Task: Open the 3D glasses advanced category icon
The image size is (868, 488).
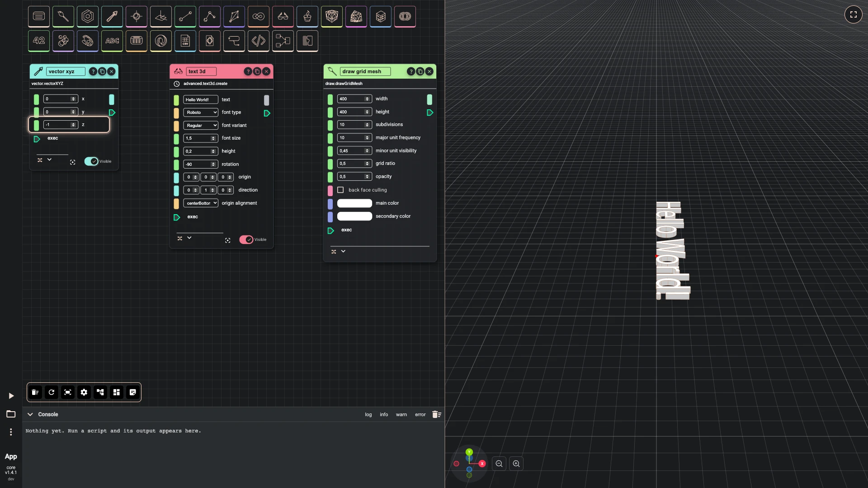Action: pos(283,16)
